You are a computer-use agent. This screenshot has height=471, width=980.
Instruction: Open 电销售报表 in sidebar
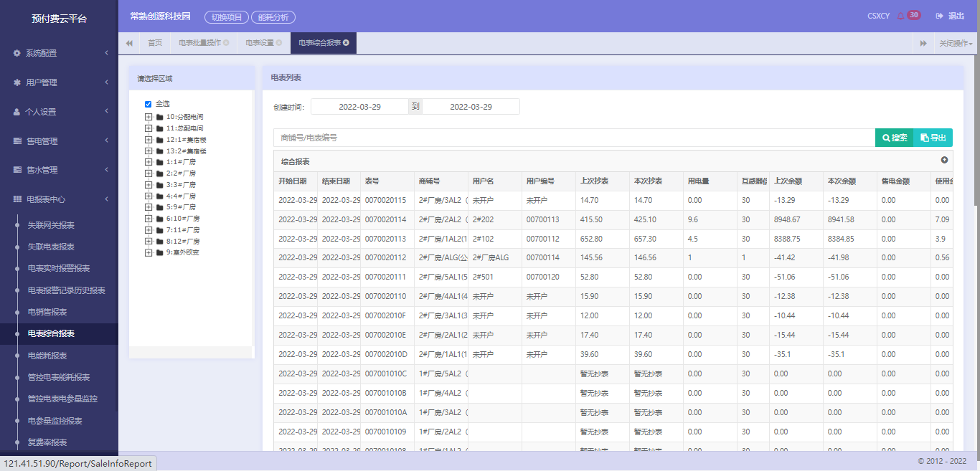(x=47, y=312)
